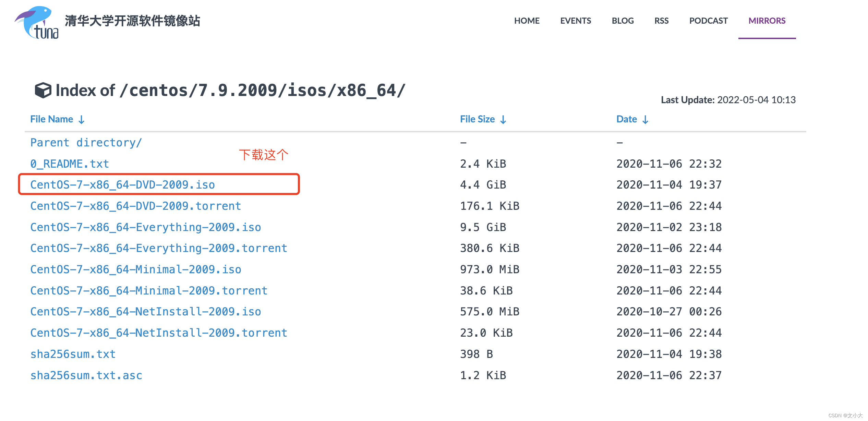Screen dimensions: 868x421
Task: Sort the listing by File Size
Action: 477,119
